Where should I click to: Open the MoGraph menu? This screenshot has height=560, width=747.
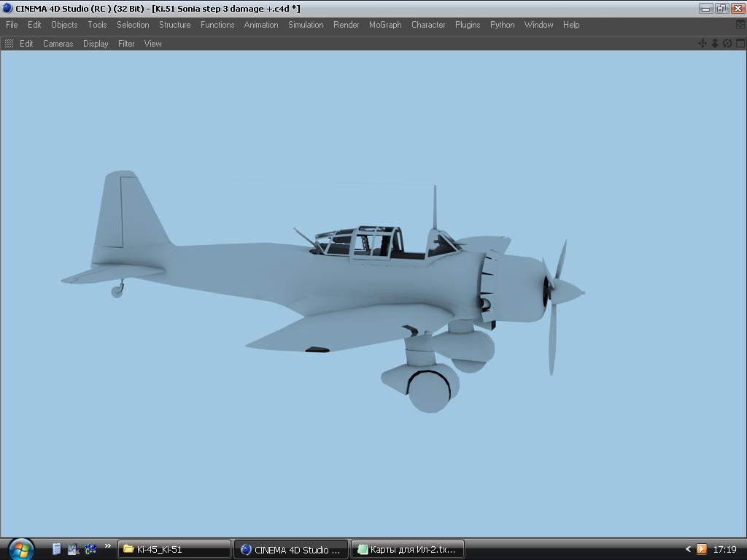[385, 25]
